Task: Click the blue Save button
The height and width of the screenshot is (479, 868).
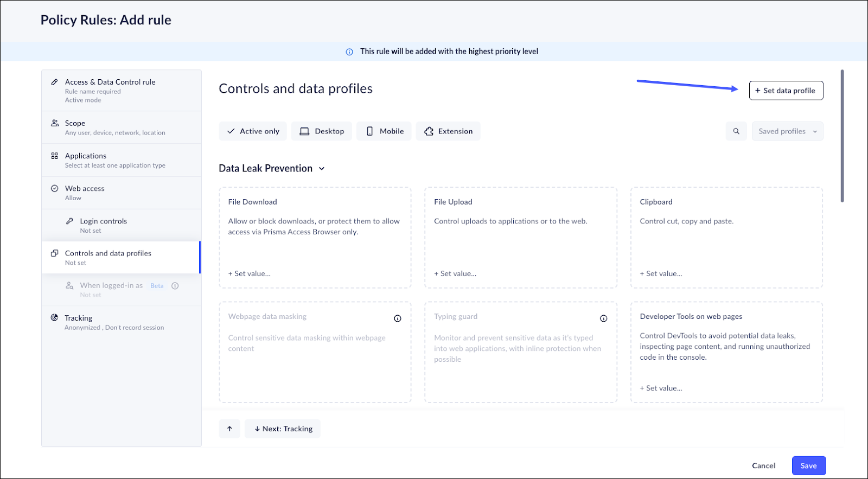Action: [x=808, y=465]
